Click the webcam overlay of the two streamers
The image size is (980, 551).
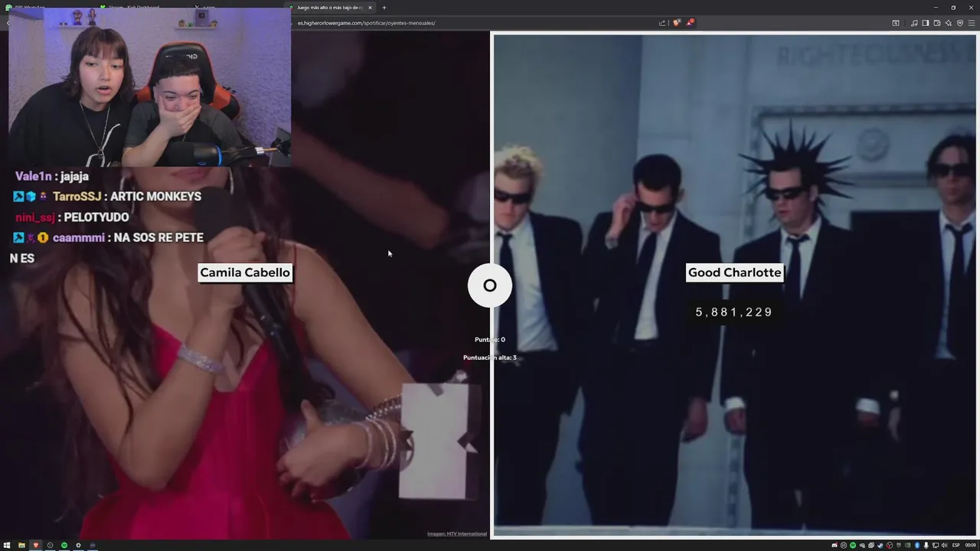click(x=150, y=87)
